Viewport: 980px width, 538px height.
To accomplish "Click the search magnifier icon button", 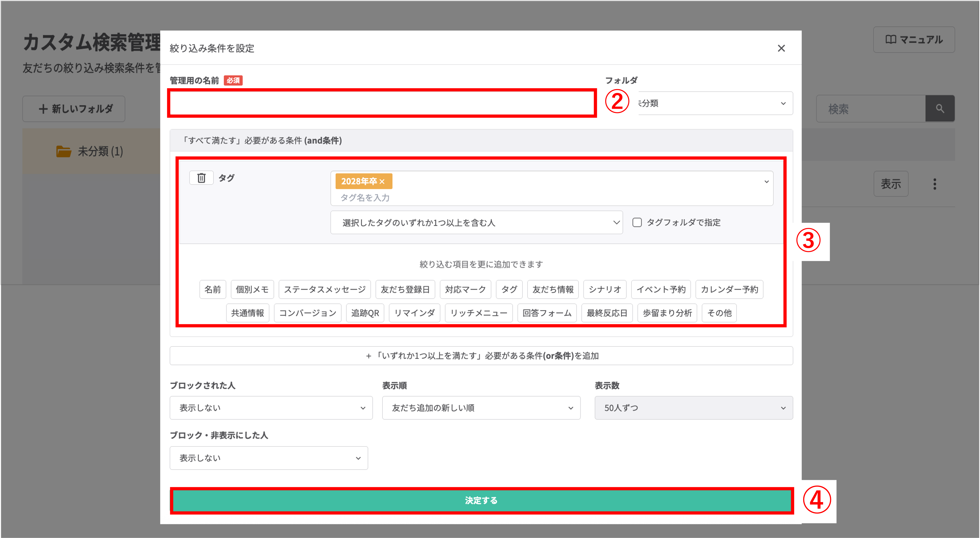I will (x=940, y=108).
